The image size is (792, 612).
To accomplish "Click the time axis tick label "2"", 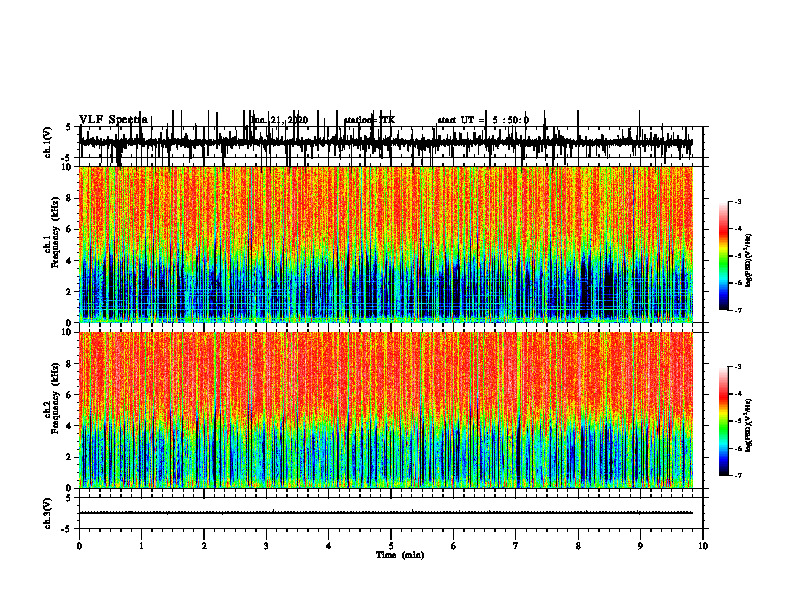I will 204,546.
